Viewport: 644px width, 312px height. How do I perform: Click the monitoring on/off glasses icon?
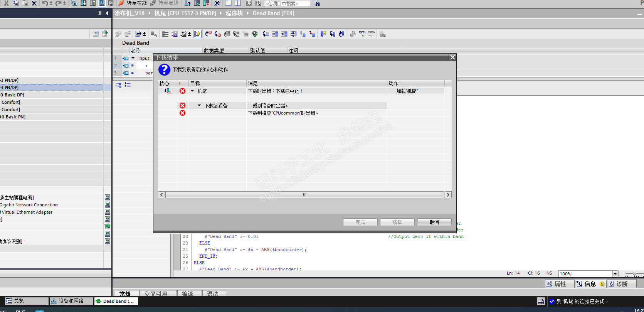coord(362,34)
